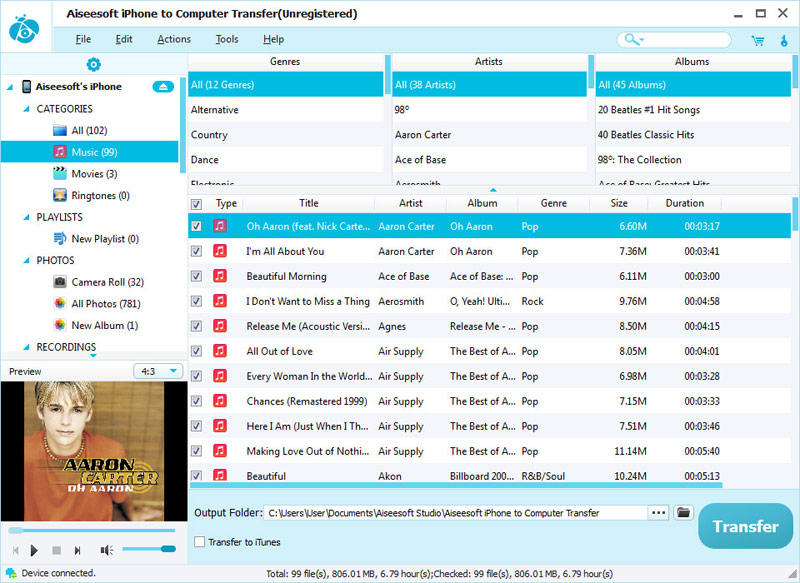Collapse the RECORDINGS section
Image resolution: width=800 pixels, height=583 pixels.
pyautogui.click(x=27, y=347)
